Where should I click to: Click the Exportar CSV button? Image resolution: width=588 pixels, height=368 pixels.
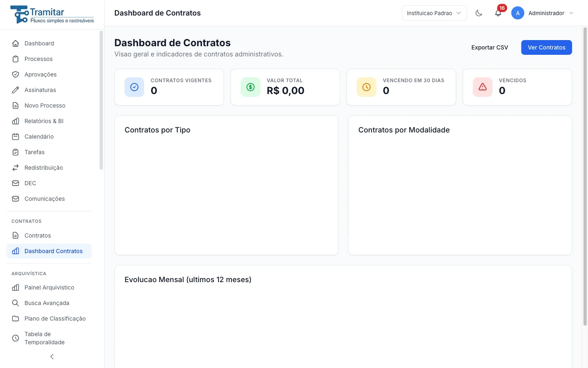[x=490, y=47]
